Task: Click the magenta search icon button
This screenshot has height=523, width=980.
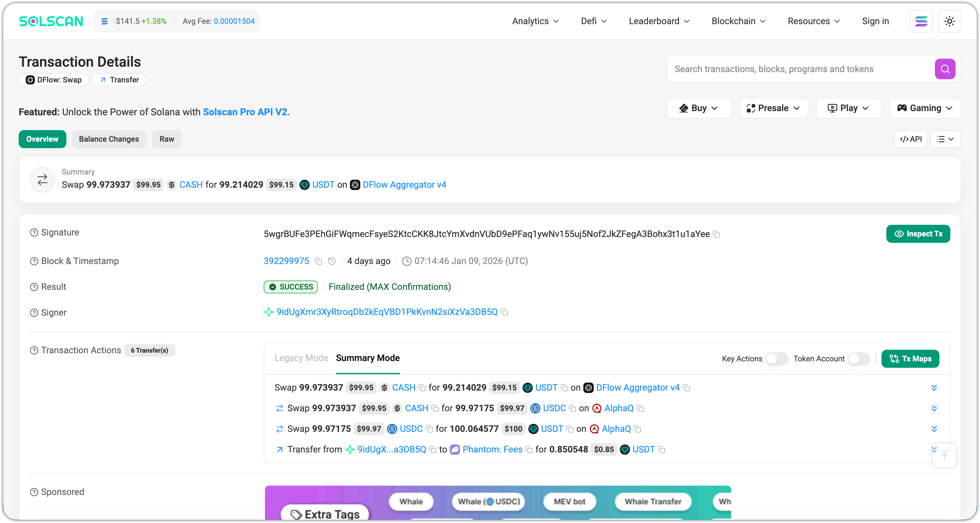Action: 945,69
